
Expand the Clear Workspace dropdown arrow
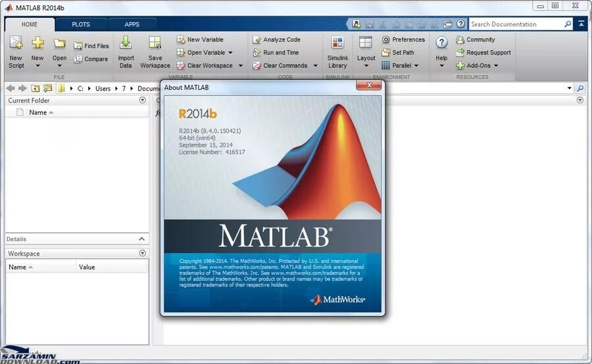[241, 66]
